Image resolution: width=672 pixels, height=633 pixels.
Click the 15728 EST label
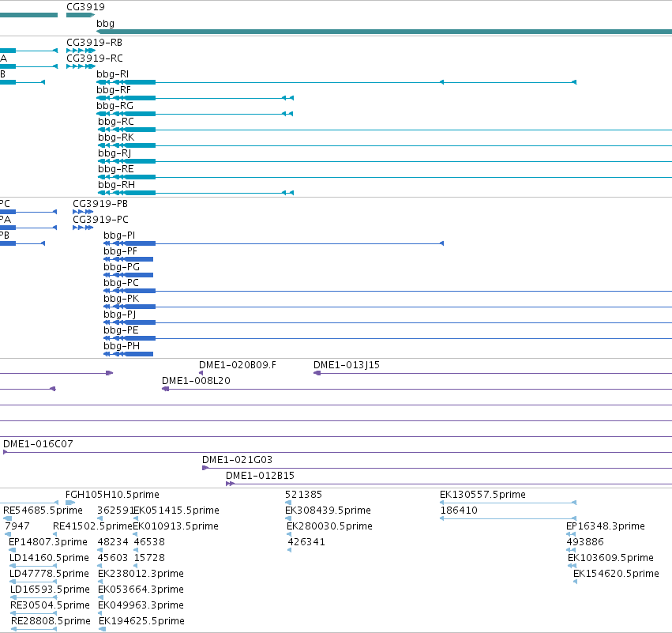tap(149, 558)
